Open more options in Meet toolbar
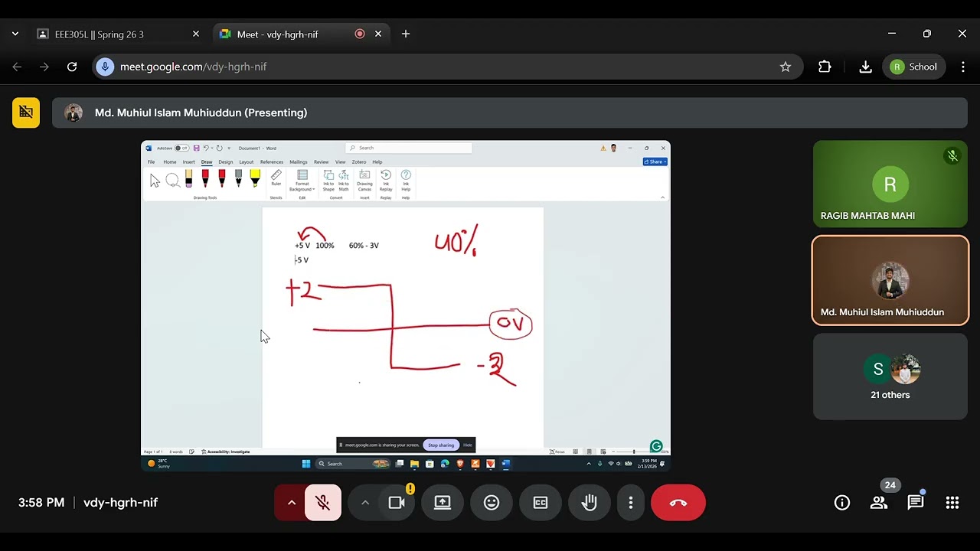This screenshot has width=980, height=551. (x=631, y=503)
